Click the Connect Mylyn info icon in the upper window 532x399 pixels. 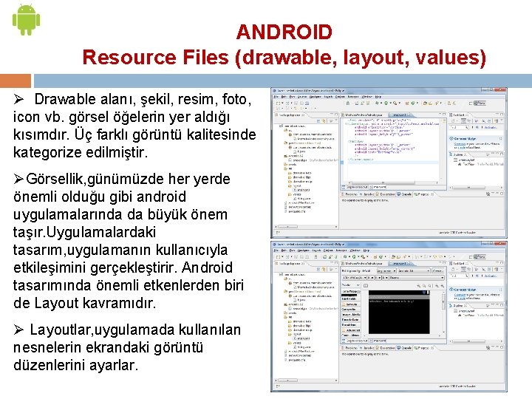click(451, 138)
